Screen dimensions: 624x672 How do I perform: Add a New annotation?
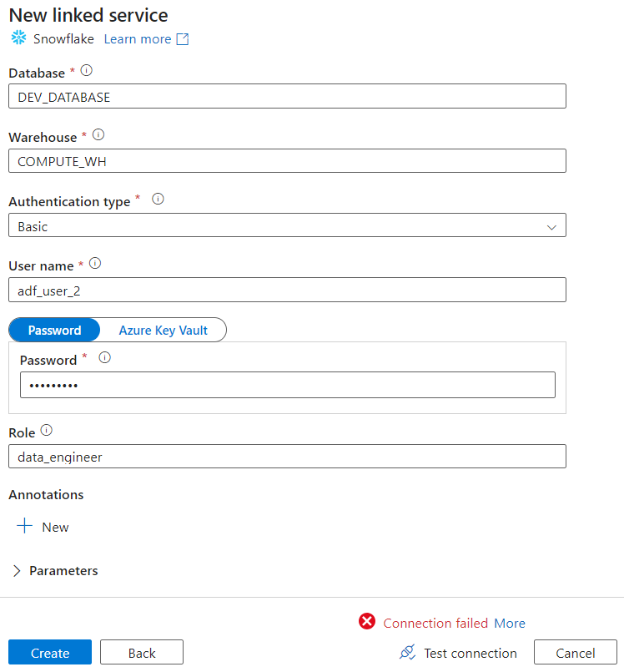[43, 527]
